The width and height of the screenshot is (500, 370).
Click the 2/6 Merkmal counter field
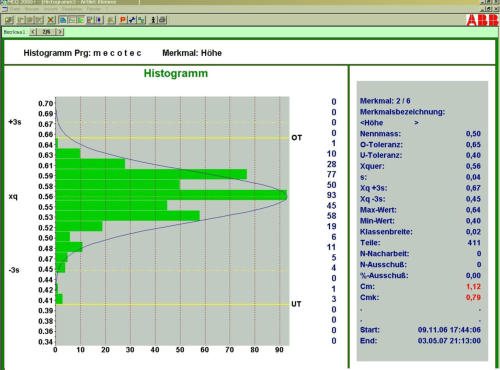click(x=46, y=32)
